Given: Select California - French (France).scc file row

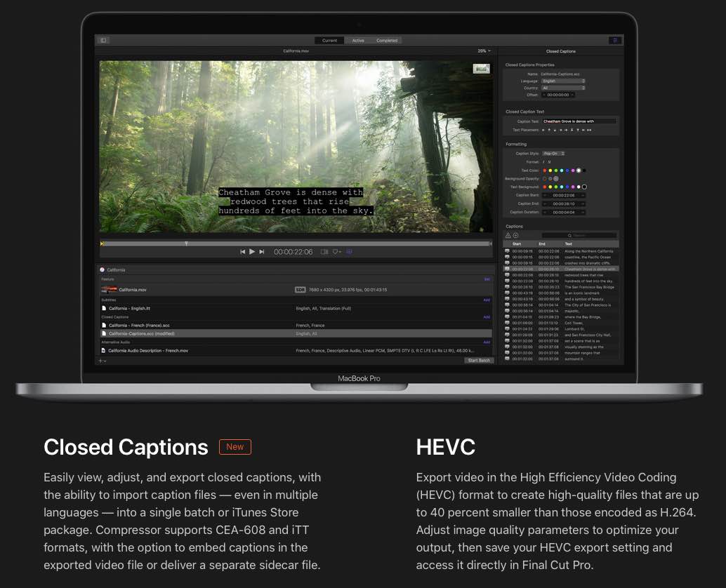Looking at the screenshot, I should [x=296, y=326].
